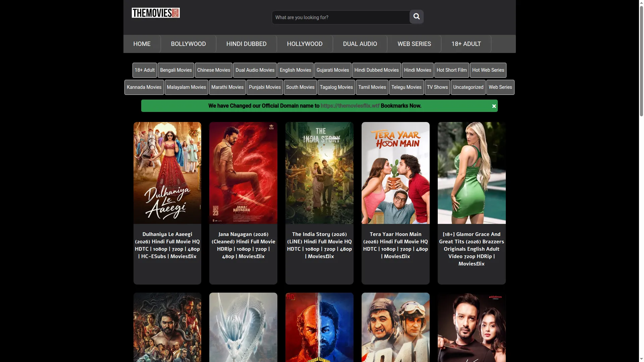Open the Dulhaniya Le Aaeegi poster
The image size is (644, 362).
point(167,173)
